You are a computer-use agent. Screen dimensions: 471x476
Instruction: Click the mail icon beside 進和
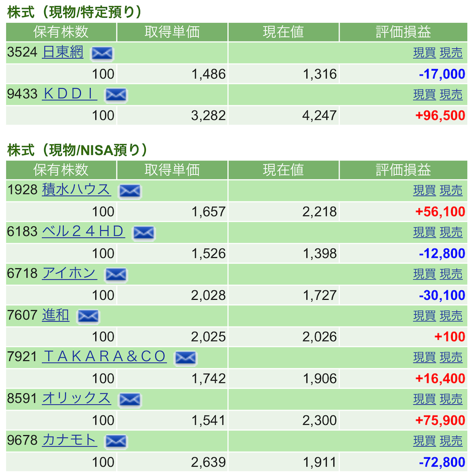88,316
